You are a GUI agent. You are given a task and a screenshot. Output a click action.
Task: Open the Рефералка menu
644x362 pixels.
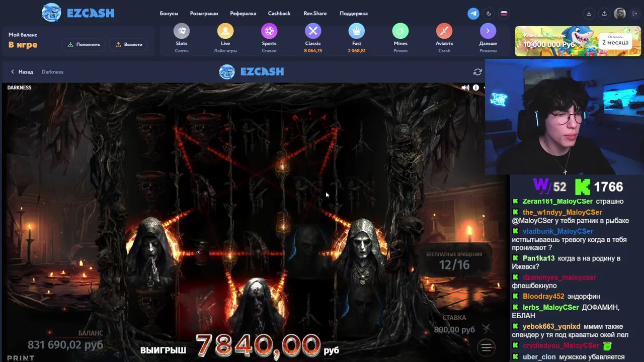coord(243,14)
